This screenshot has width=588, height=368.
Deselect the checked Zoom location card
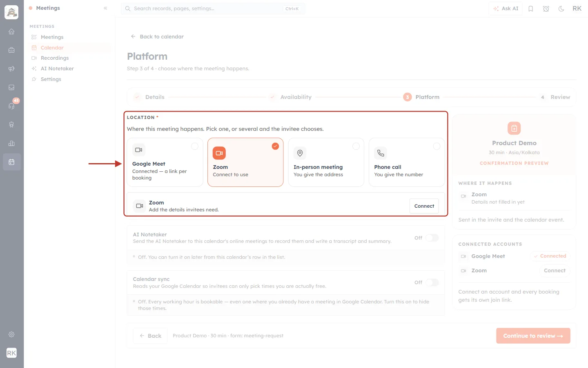pyautogui.click(x=245, y=162)
